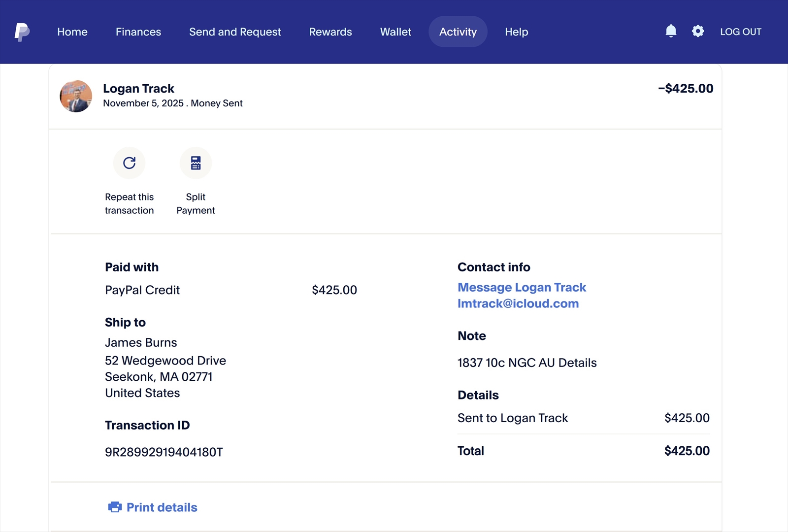788x532 pixels.
Task: Click the Print details link text
Action: (162, 507)
